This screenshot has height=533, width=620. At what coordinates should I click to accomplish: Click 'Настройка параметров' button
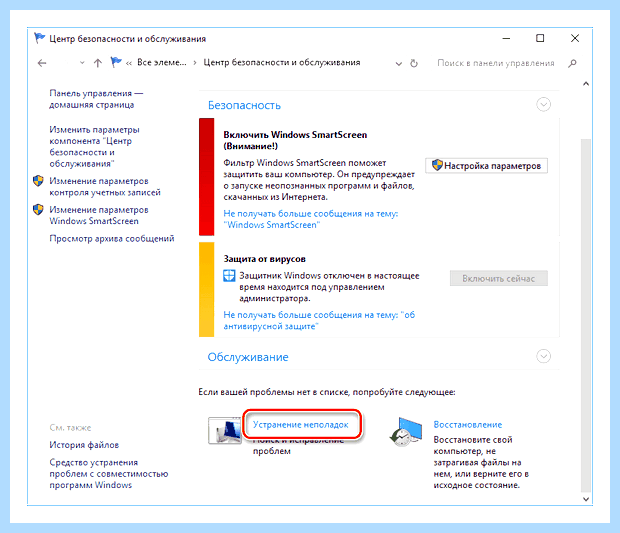[486, 166]
